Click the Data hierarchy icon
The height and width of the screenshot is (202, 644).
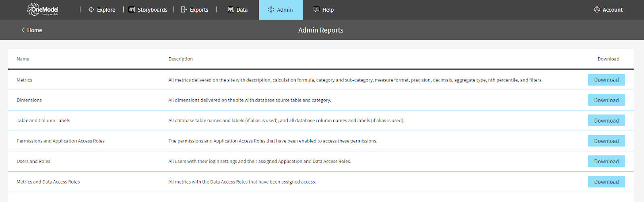231,10
